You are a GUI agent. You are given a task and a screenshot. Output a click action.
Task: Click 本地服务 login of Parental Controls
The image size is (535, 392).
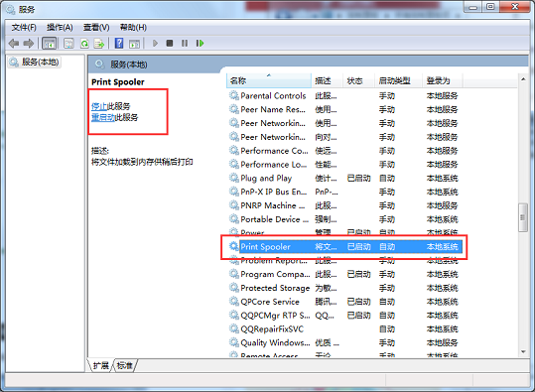coord(443,96)
